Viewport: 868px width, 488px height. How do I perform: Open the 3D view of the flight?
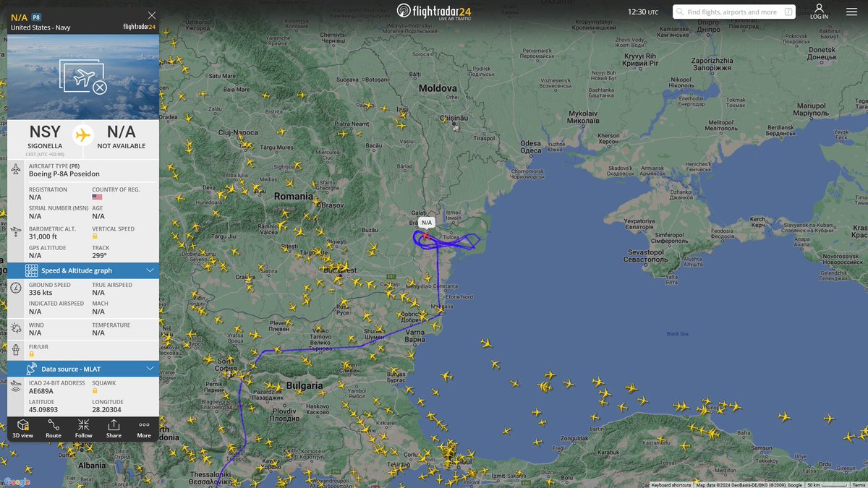coord(22,428)
